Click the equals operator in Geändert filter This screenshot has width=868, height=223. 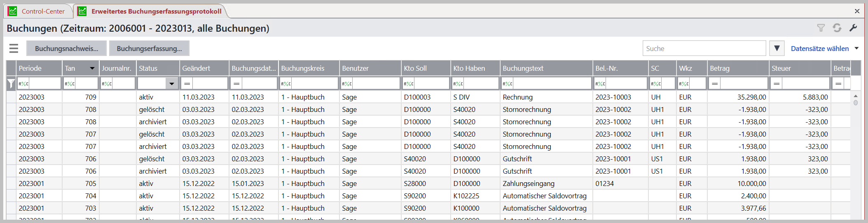[x=187, y=84]
